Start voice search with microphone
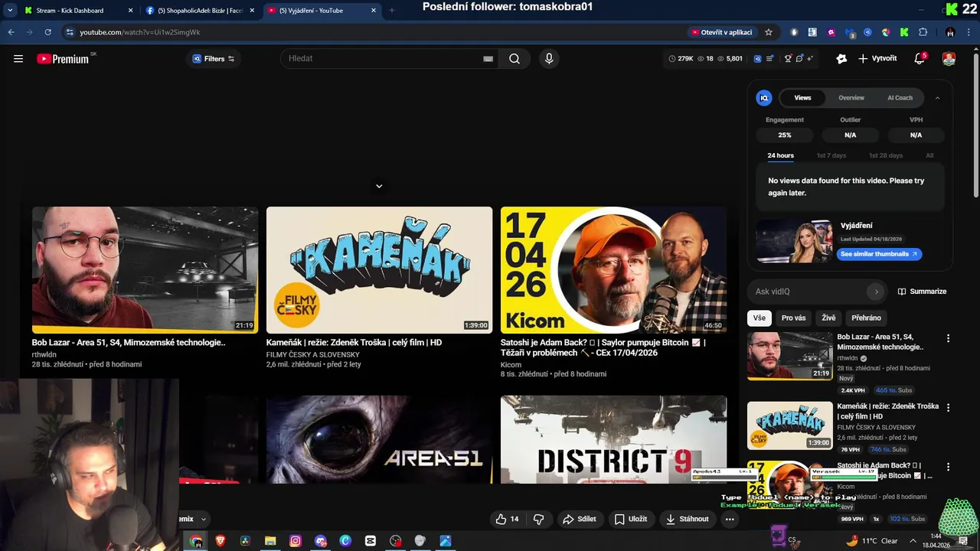Viewport: 980px width, 551px height. click(x=549, y=58)
